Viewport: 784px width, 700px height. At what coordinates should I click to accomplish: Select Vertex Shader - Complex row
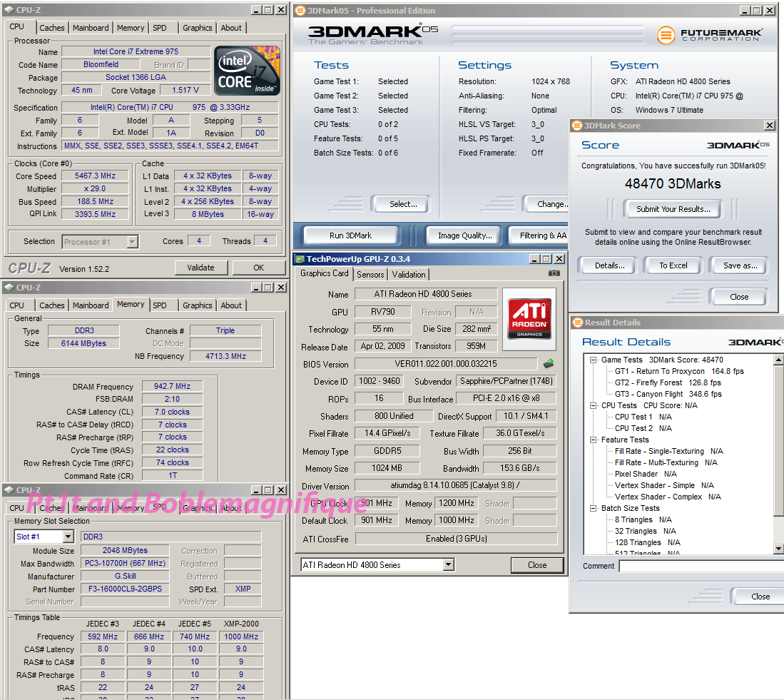668,497
